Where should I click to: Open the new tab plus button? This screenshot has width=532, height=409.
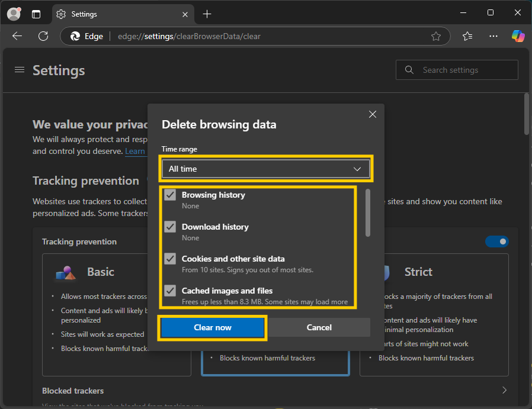[x=207, y=14]
